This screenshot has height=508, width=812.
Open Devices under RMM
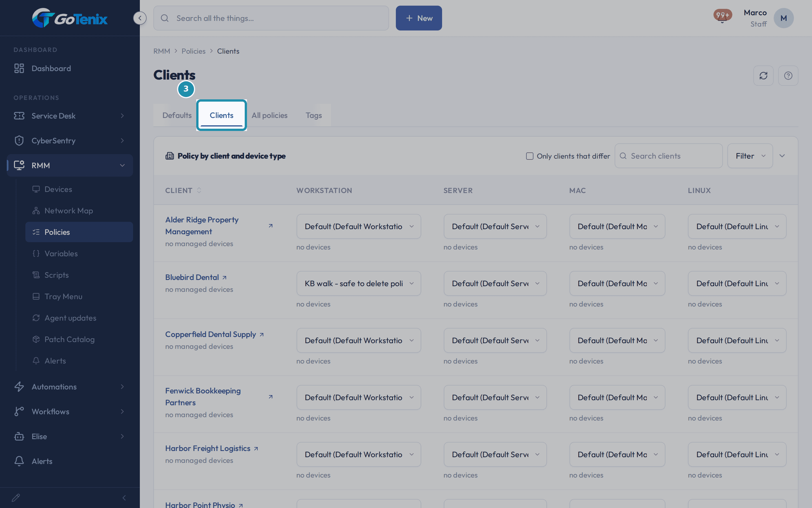pos(79,189)
